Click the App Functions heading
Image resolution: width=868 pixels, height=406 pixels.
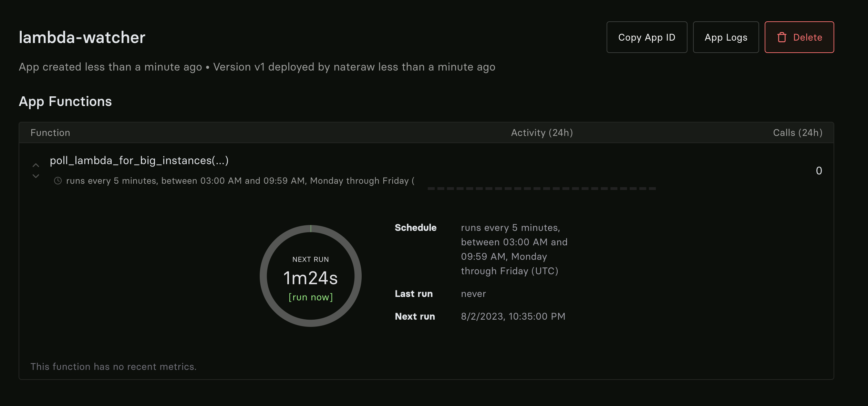click(65, 101)
